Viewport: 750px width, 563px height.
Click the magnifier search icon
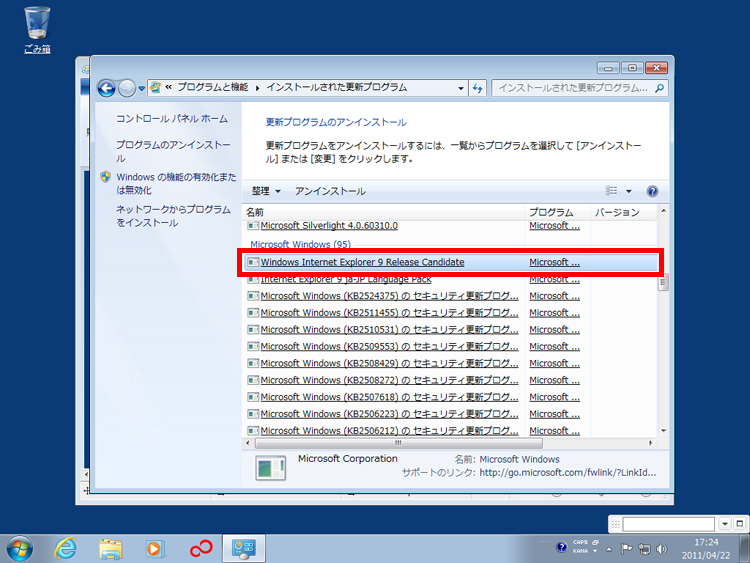click(660, 88)
